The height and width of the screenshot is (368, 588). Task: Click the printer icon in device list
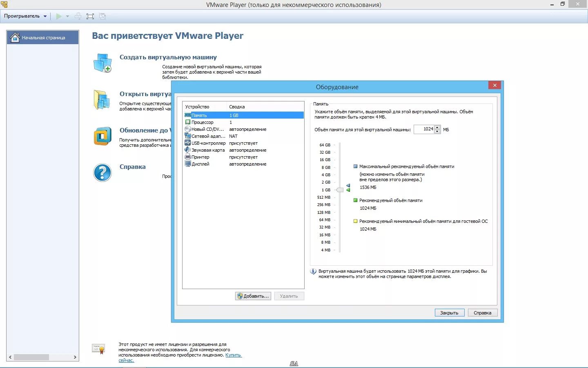pyautogui.click(x=188, y=157)
